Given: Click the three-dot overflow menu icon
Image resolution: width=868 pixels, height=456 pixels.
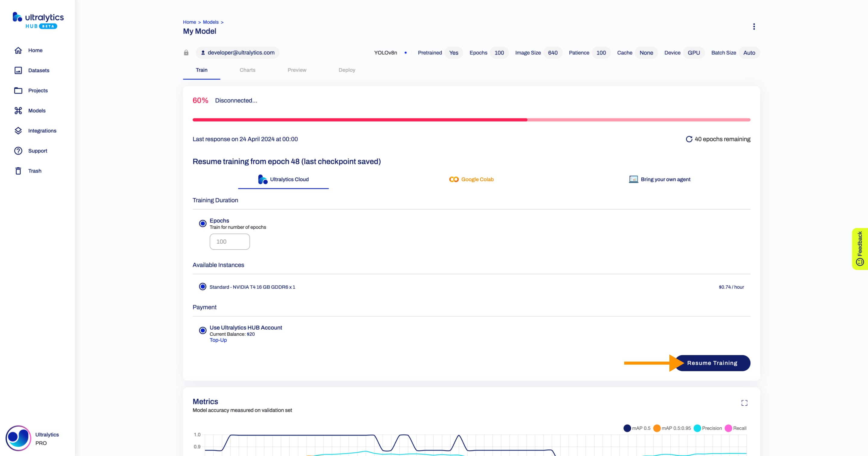Looking at the screenshot, I should pos(754,27).
